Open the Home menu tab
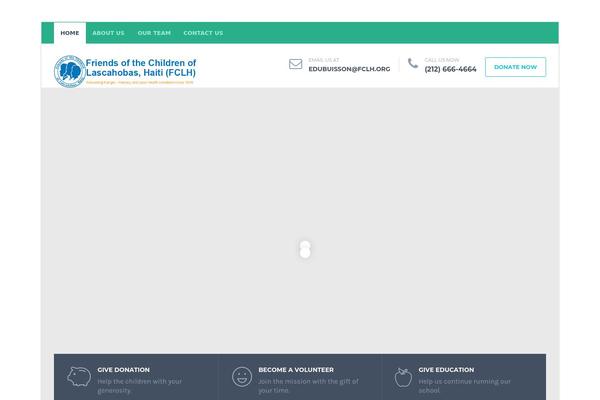This screenshot has height=400, width=600. pos(70,33)
